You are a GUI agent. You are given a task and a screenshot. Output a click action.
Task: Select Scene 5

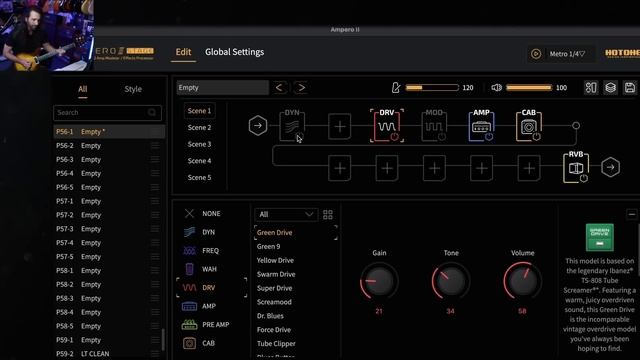(x=200, y=178)
